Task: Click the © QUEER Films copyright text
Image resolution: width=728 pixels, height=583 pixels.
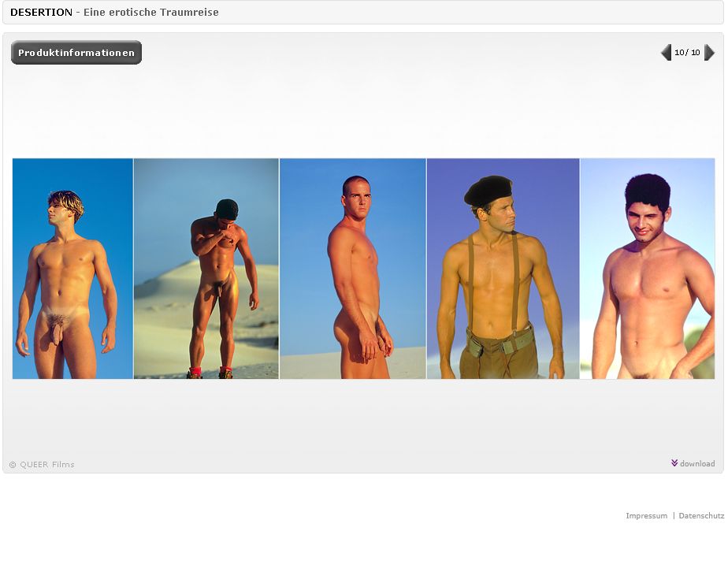Action: point(42,465)
